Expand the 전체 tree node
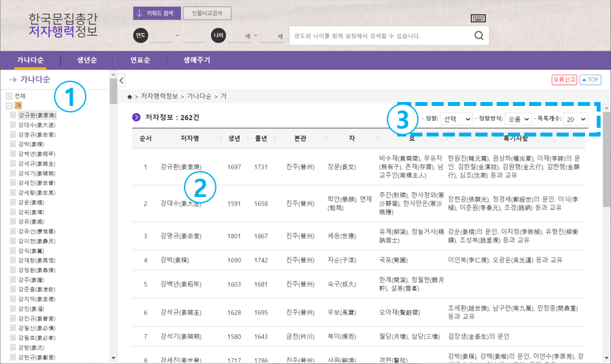Viewport: 611px width, 364px height. click(9, 96)
